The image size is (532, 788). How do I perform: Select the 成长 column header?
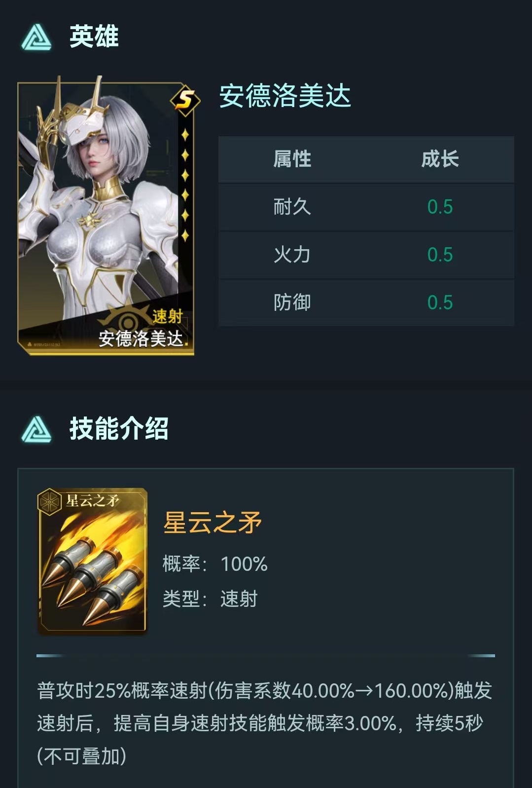pos(440,159)
